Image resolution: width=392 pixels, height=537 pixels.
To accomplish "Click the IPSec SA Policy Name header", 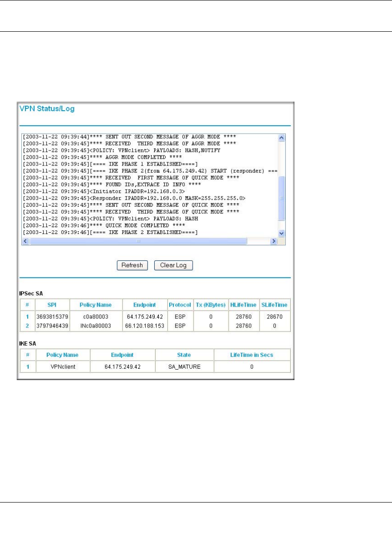I will pos(96,305).
